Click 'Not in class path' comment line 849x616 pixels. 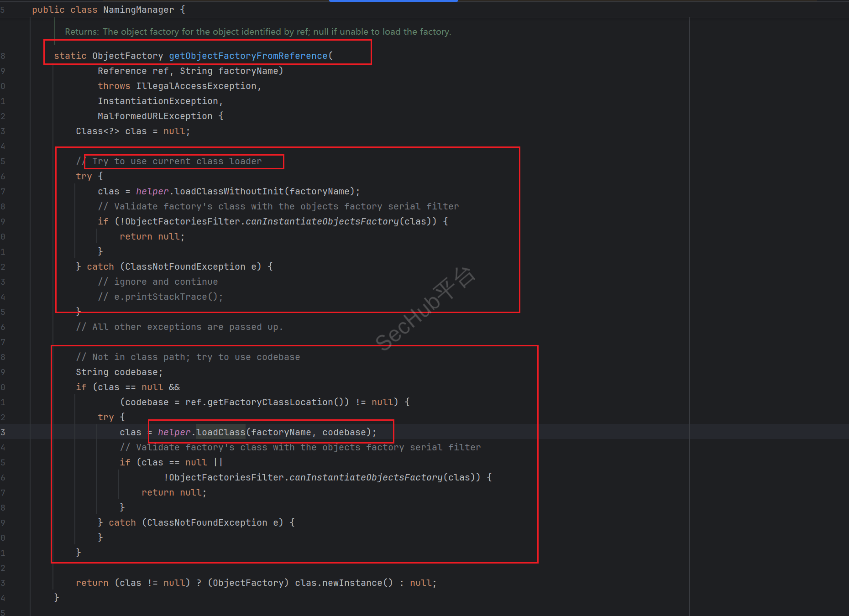tap(188, 357)
